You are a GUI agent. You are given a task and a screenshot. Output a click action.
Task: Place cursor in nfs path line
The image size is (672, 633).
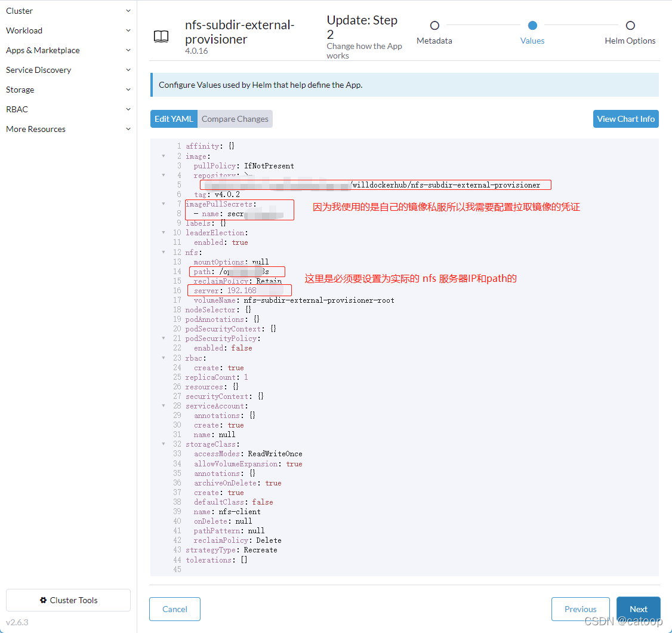[232, 272]
